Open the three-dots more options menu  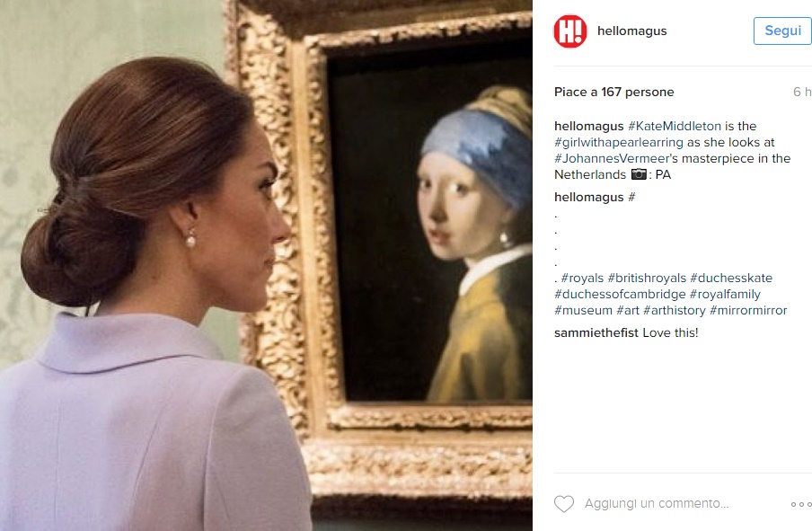[801, 504]
